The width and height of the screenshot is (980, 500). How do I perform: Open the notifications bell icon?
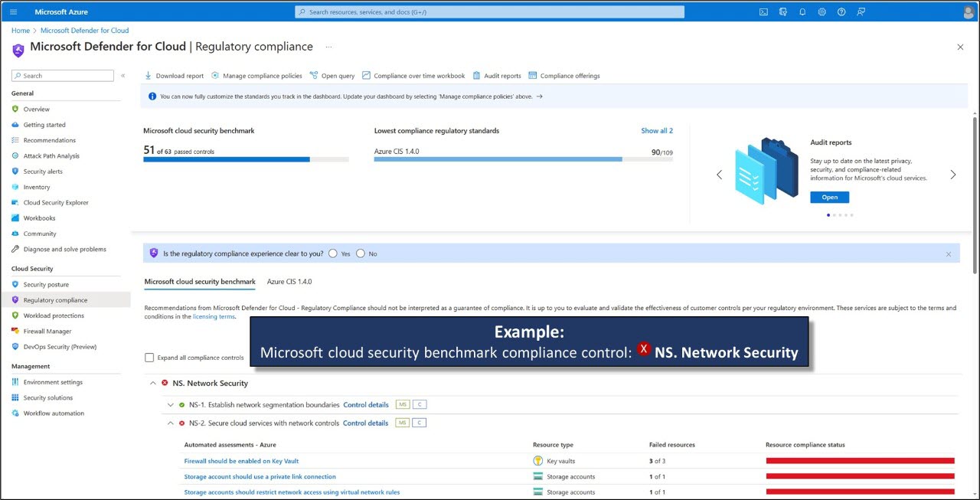802,12
